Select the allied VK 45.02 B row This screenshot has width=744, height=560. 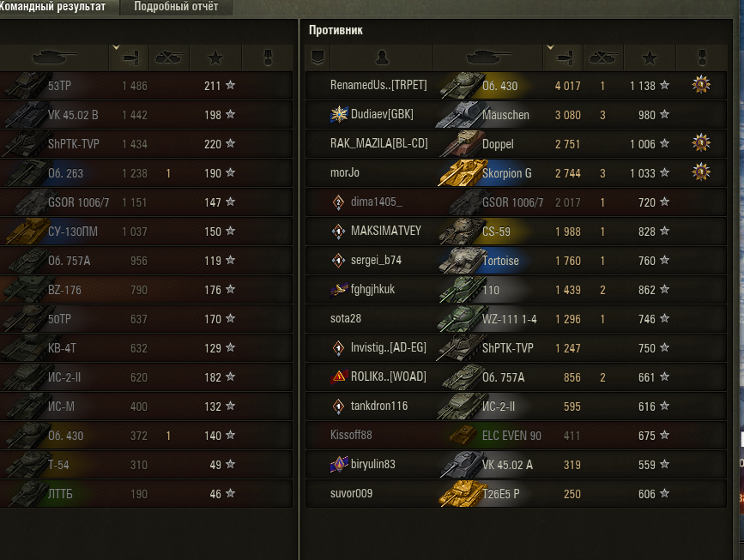coord(146,115)
